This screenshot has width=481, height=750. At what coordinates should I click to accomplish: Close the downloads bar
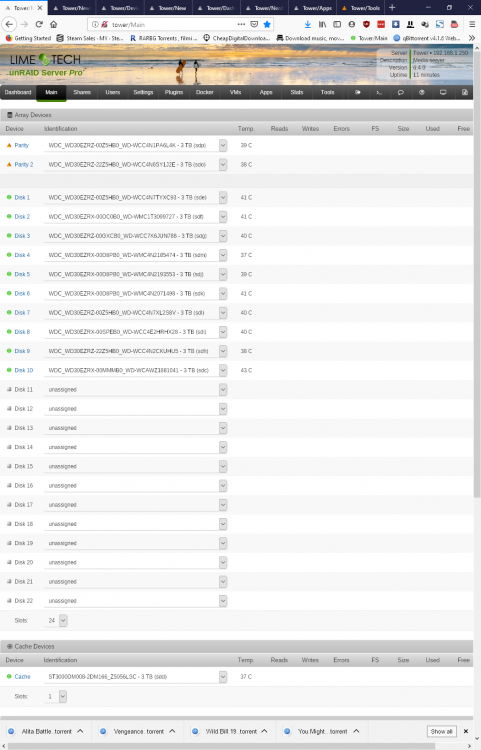[466, 731]
